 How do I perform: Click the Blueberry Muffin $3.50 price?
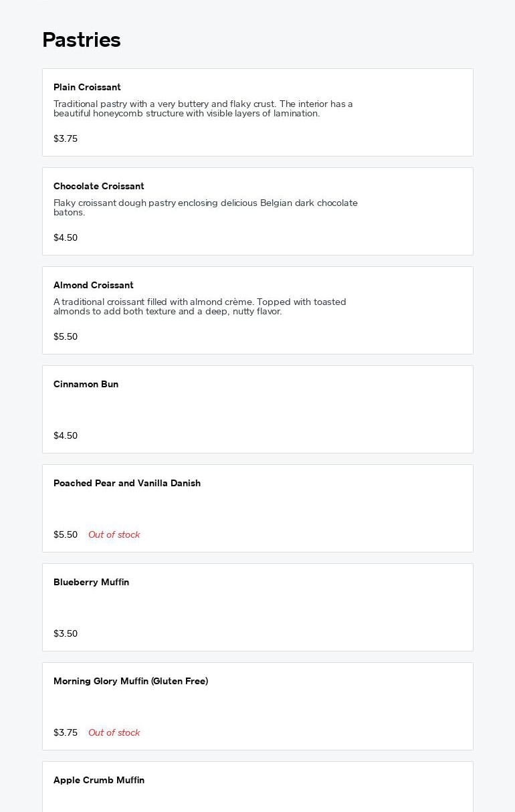pyautogui.click(x=66, y=634)
